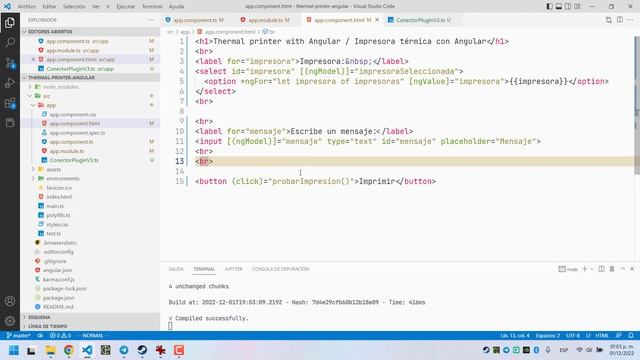Image resolution: width=640 pixels, height=360 pixels.
Task: Change indentation via Espacios: 2
Action: (548, 336)
